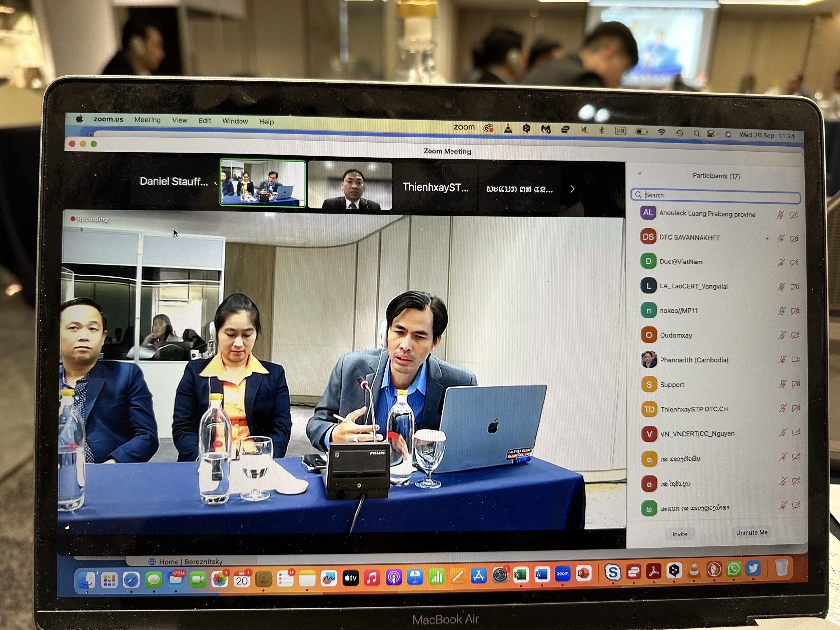Click the Zoom app icon in Dock
This screenshot has height=630, width=840.
563,574
